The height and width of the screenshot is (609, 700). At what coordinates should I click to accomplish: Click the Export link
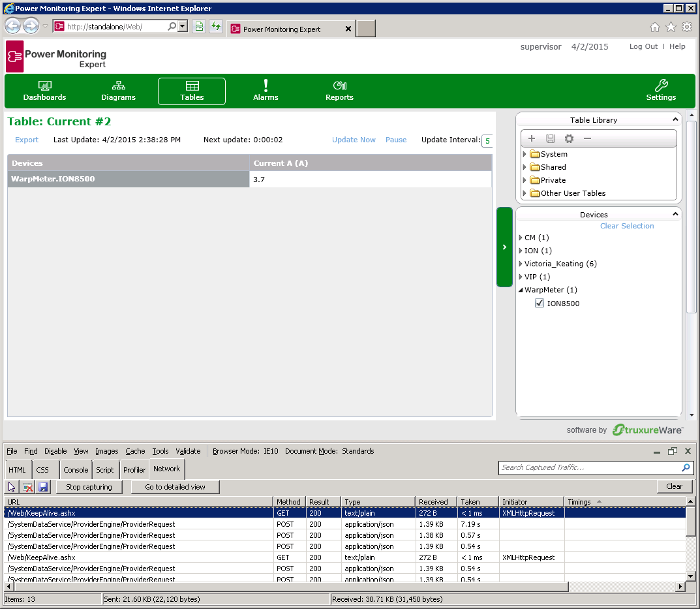27,140
